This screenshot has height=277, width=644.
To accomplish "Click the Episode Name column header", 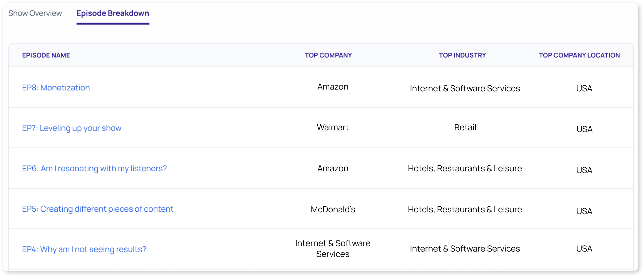I will point(46,55).
